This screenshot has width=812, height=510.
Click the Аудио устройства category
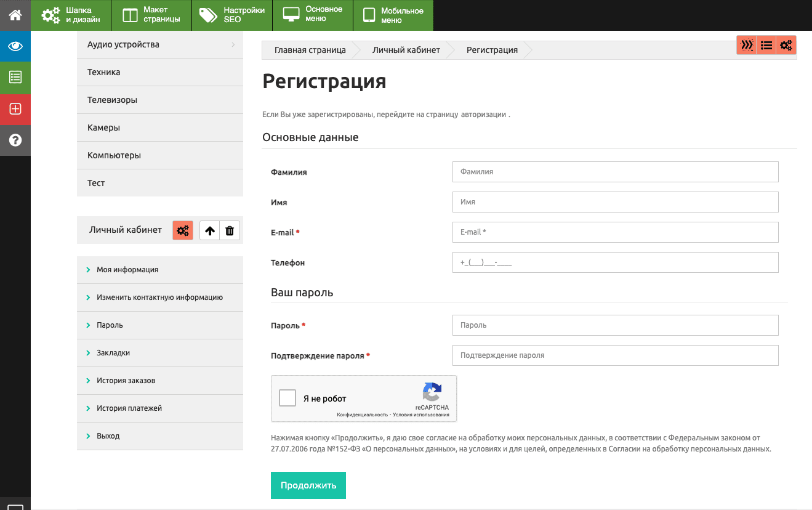[160, 44]
